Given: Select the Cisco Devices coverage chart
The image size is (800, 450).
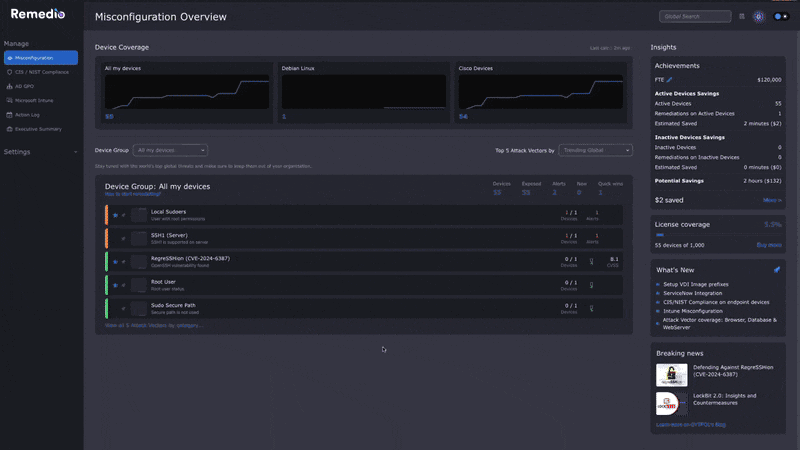Looking at the screenshot, I should click(x=540, y=92).
